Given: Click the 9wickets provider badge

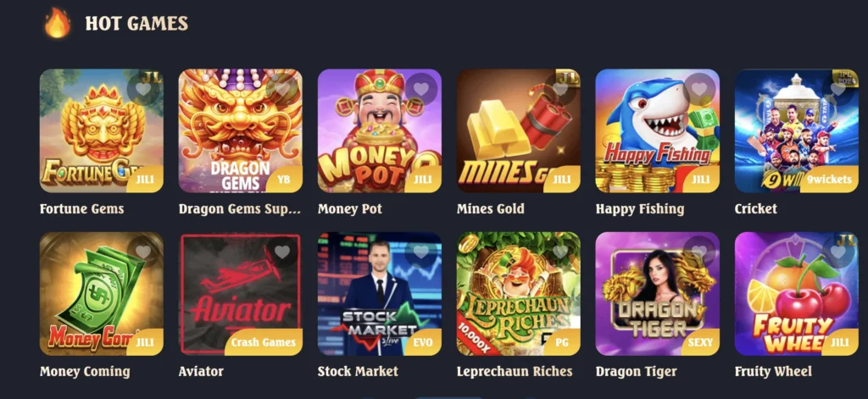Looking at the screenshot, I should click(829, 180).
